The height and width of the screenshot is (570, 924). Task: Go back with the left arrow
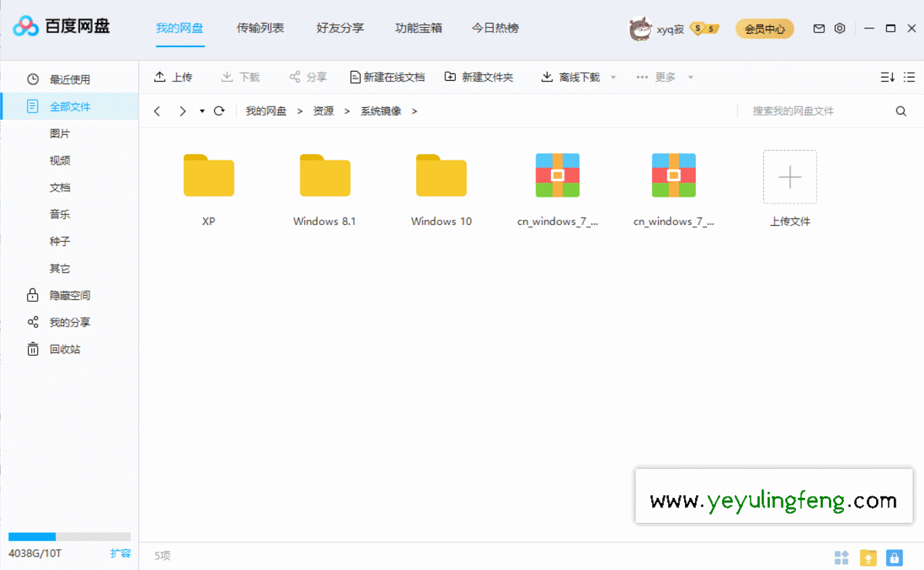click(157, 111)
